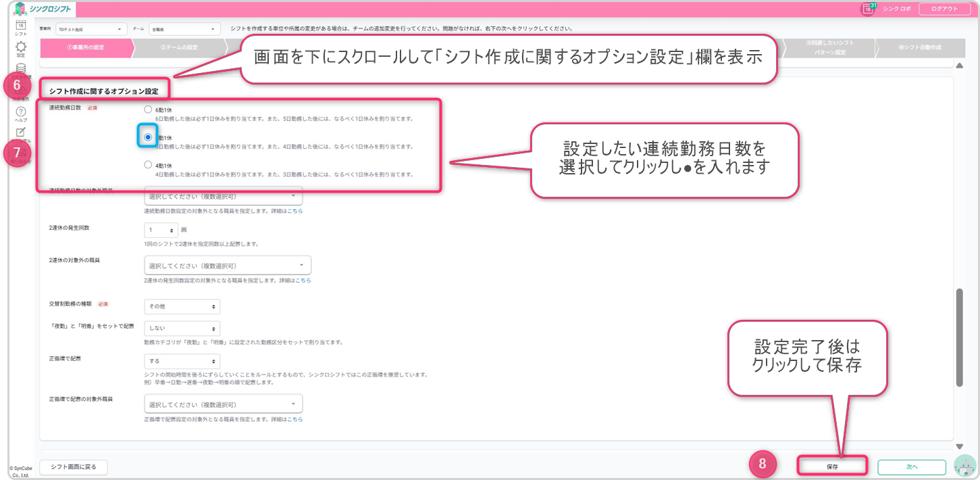
Task: Click the 設定 gear icon in sidebar
Action: [x=21, y=47]
